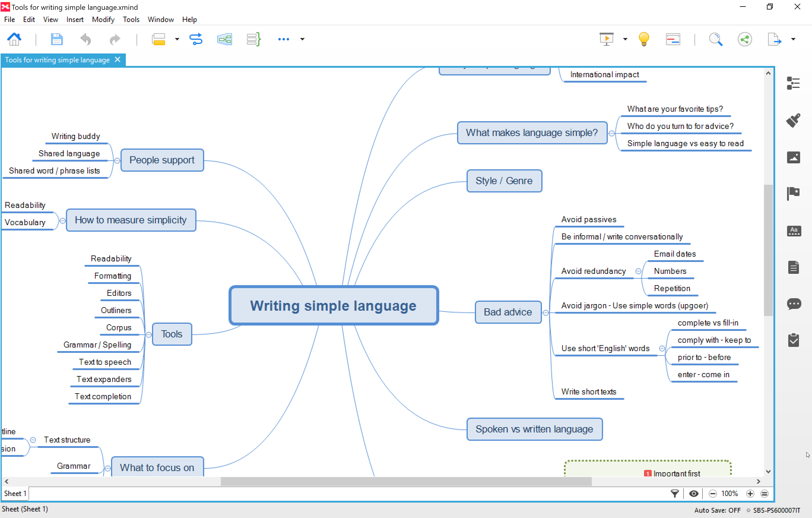Collapse What makes language simple branch
The image size is (812, 518).
pyautogui.click(x=611, y=134)
